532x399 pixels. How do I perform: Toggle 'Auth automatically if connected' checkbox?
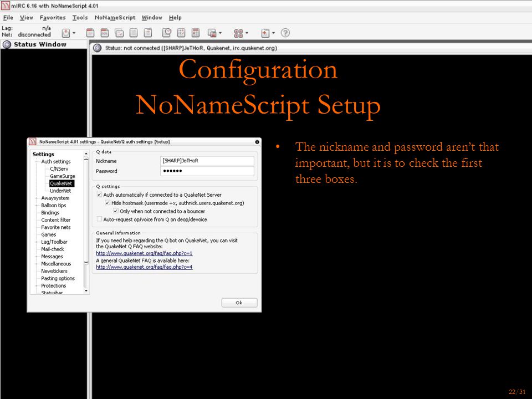(x=99, y=195)
